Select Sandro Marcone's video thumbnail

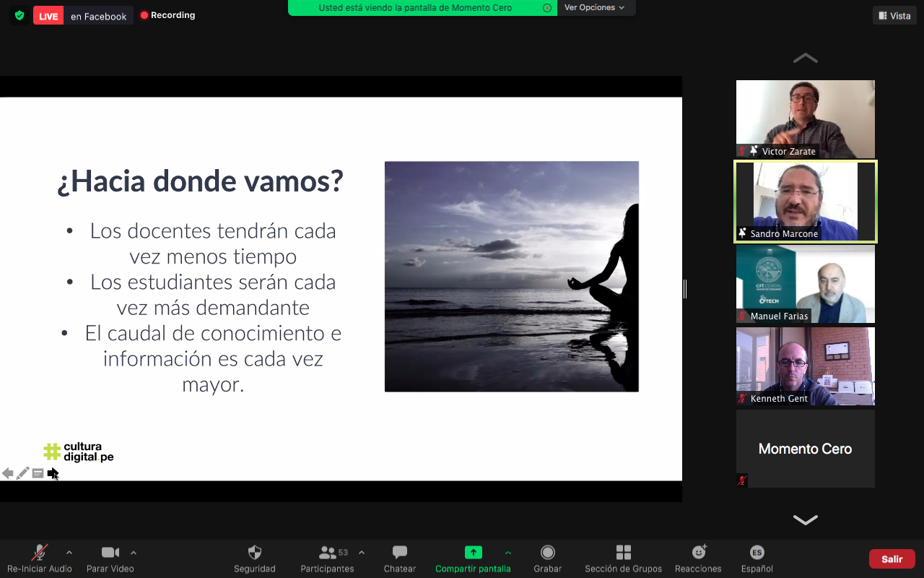[x=805, y=202]
